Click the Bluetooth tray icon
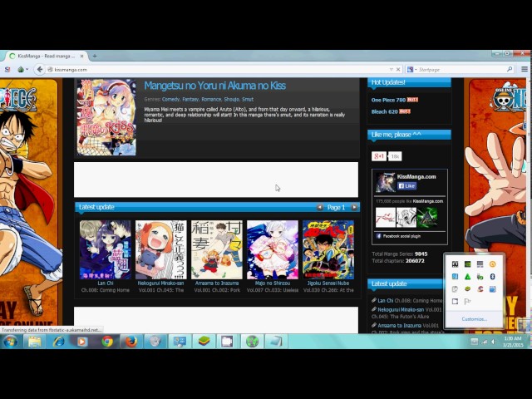The height and width of the screenshot is (399, 532). [493, 277]
